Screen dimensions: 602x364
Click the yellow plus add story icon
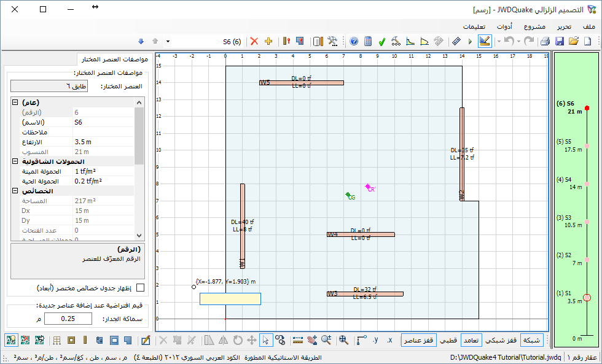[x=268, y=41]
